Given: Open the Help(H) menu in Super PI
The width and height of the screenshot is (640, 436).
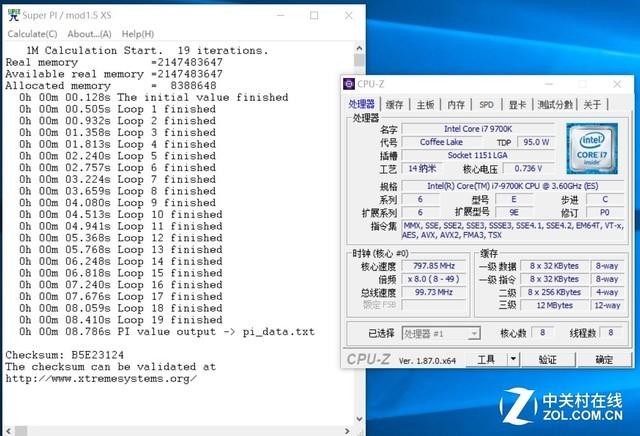Looking at the screenshot, I should [x=138, y=34].
